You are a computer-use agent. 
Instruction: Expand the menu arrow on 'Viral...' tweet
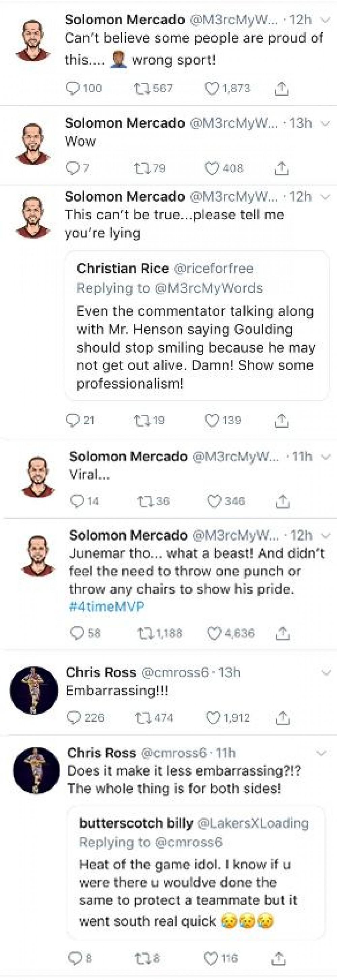(326, 457)
